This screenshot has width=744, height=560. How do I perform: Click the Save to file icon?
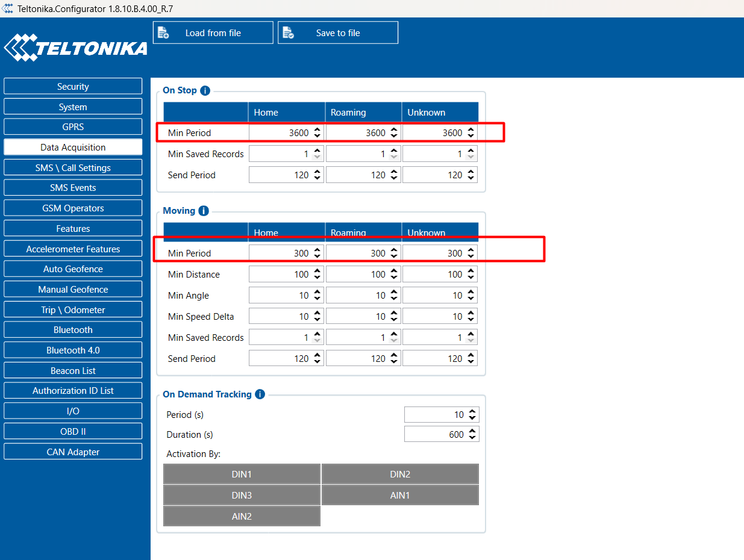tap(288, 33)
